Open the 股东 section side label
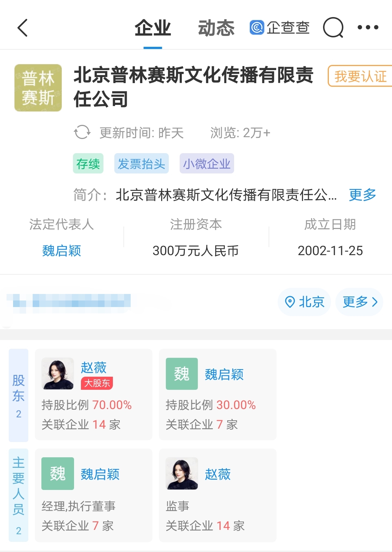 [19, 395]
